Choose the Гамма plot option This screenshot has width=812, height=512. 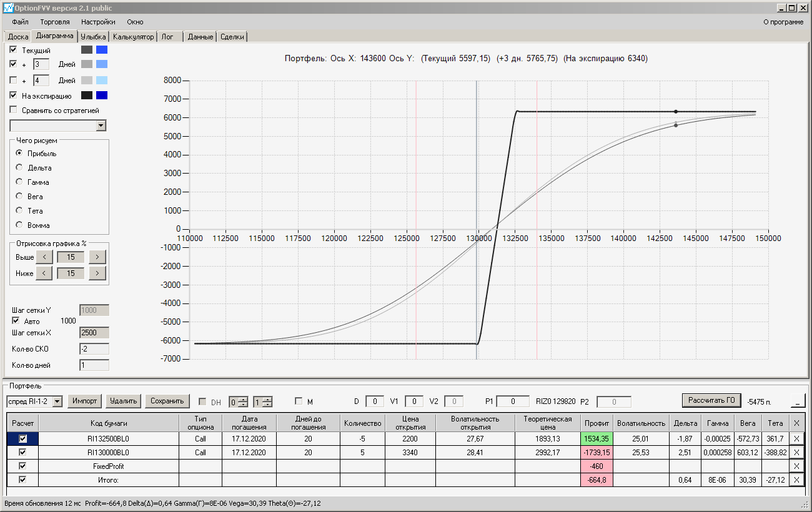click(x=19, y=182)
